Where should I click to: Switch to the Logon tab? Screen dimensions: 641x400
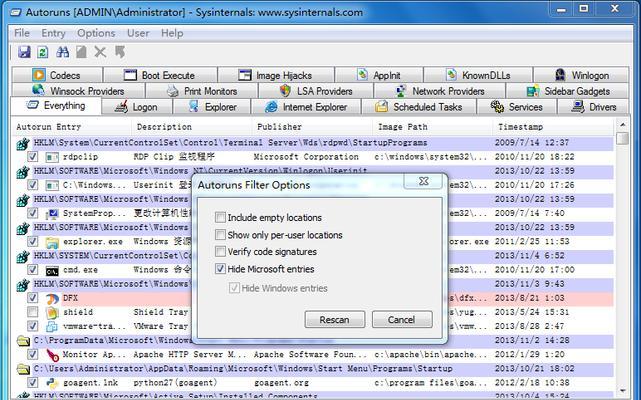point(137,107)
